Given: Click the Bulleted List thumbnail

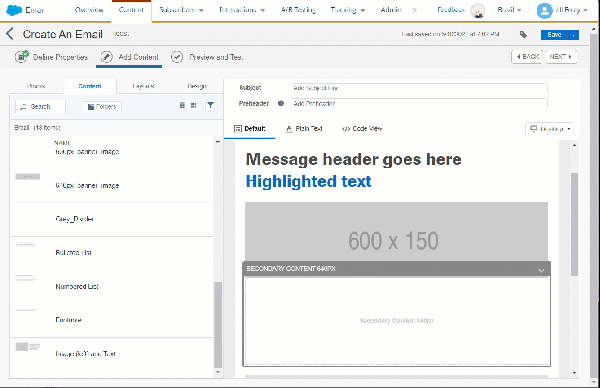Looking at the screenshot, I should pyautogui.click(x=26, y=244).
